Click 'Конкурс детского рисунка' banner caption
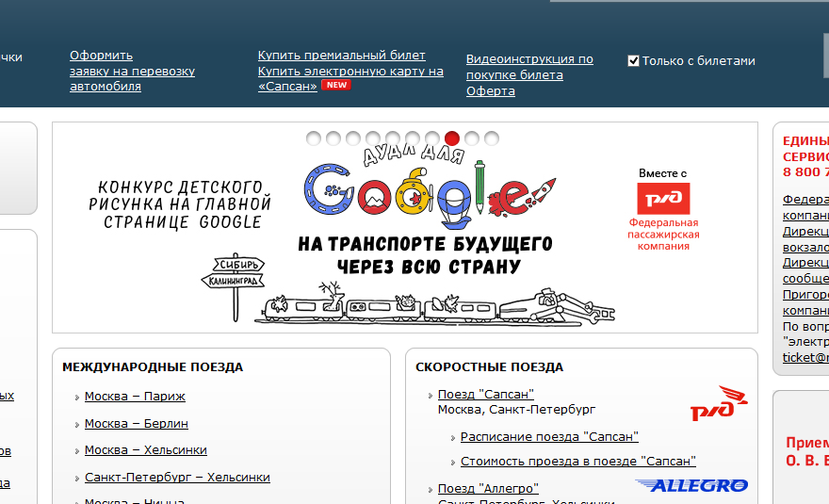 [180, 204]
